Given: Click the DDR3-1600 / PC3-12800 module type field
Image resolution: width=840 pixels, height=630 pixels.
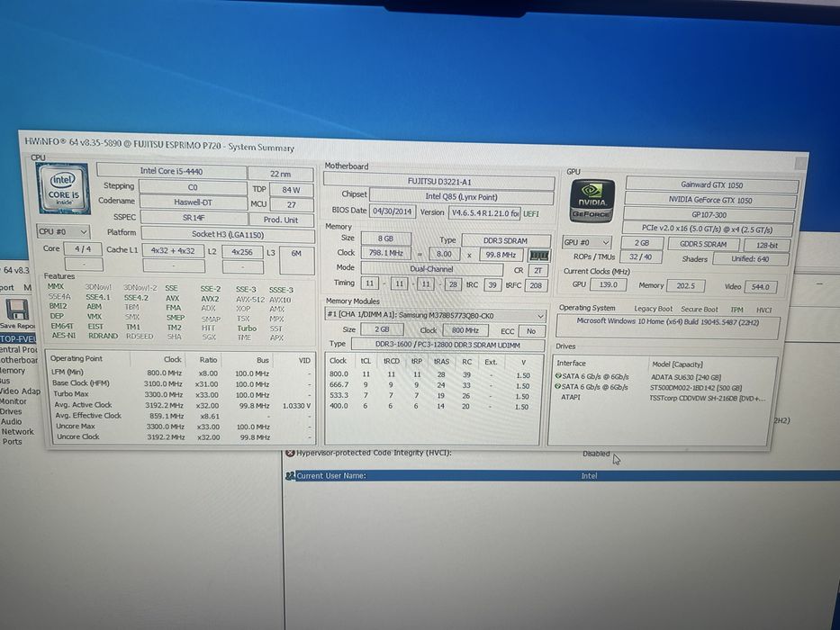Looking at the screenshot, I should coord(447,345).
